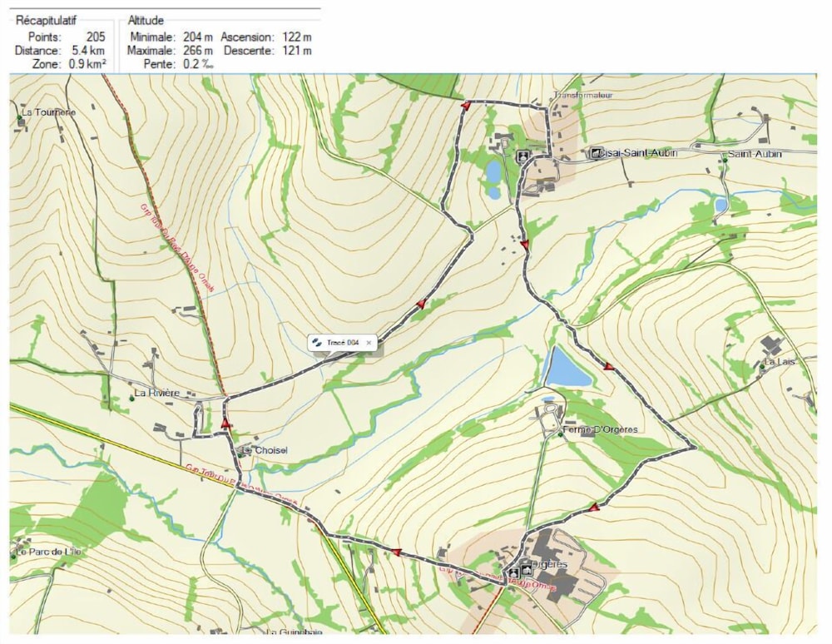Image resolution: width=832 pixels, height=644 pixels.
Task: Click the La Lais map label
Action: (x=779, y=361)
